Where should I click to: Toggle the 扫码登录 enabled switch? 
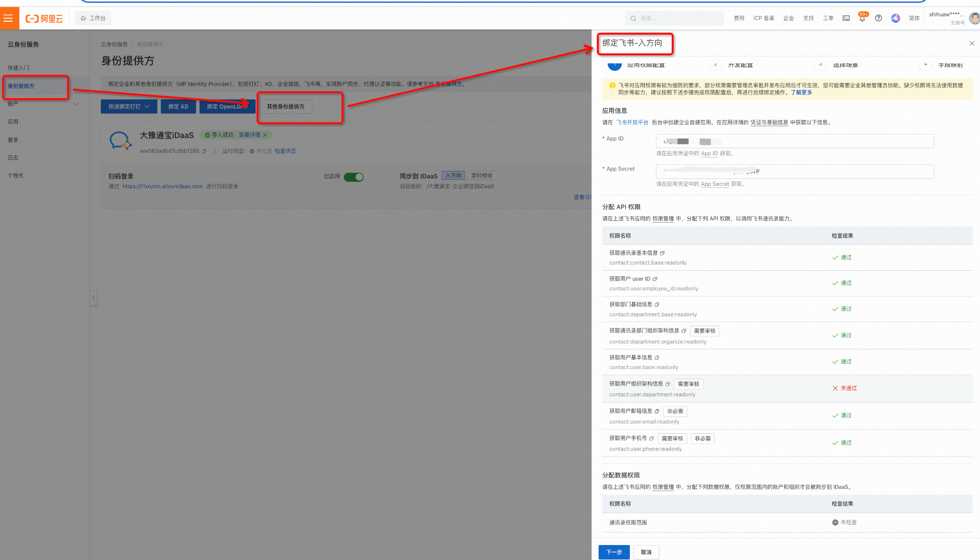(x=353, y=177)
